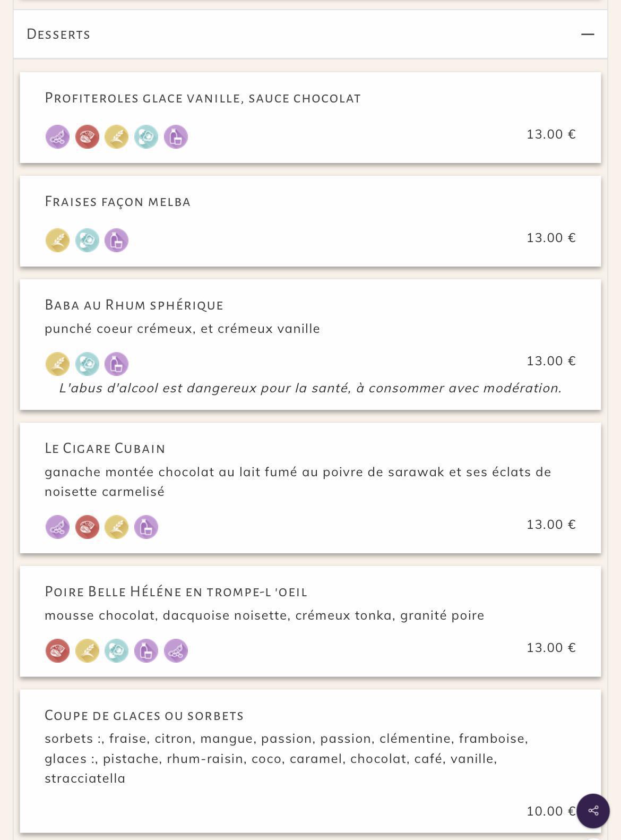Click Fraises façon melba title

click(x=117, y=202)
